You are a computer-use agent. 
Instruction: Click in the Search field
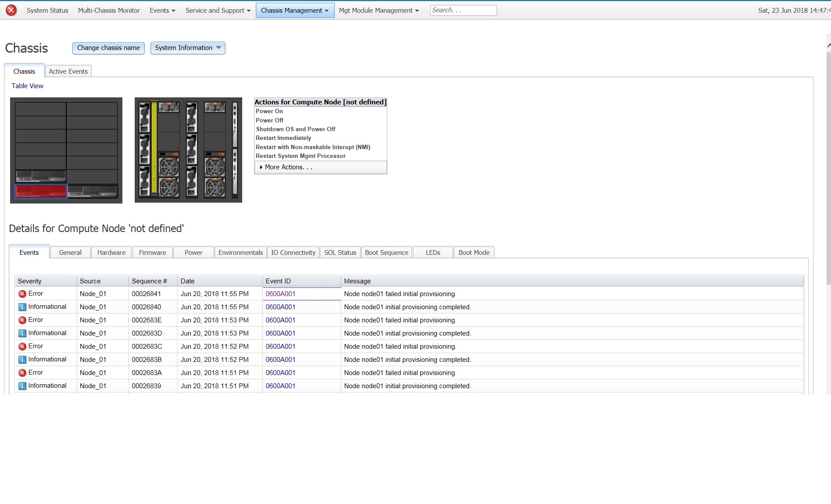pos(463,10)
